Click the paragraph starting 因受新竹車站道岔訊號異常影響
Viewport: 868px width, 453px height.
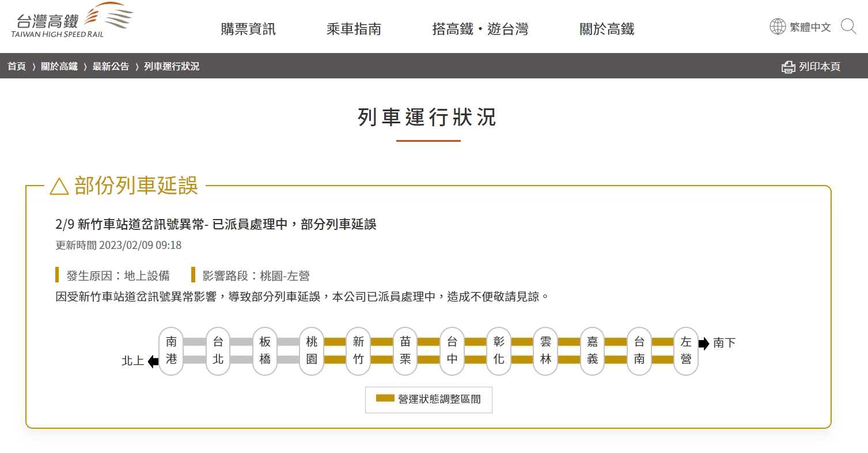tap(302, 297)
